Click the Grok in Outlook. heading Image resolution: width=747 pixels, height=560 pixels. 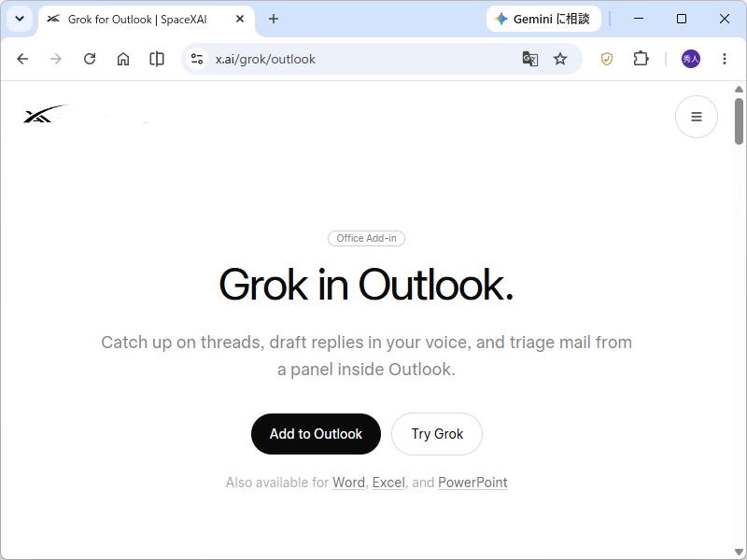coord(366,285)
